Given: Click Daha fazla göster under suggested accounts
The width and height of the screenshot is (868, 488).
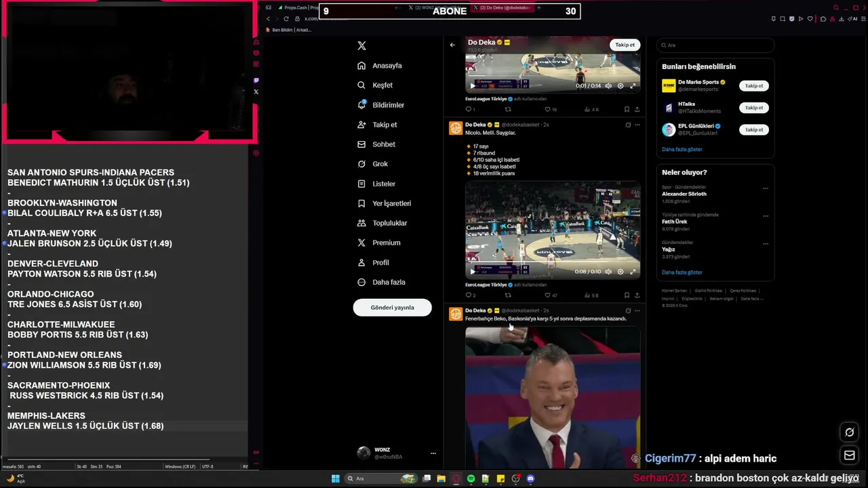Looking at the screenshot, I should pos(682,149).
